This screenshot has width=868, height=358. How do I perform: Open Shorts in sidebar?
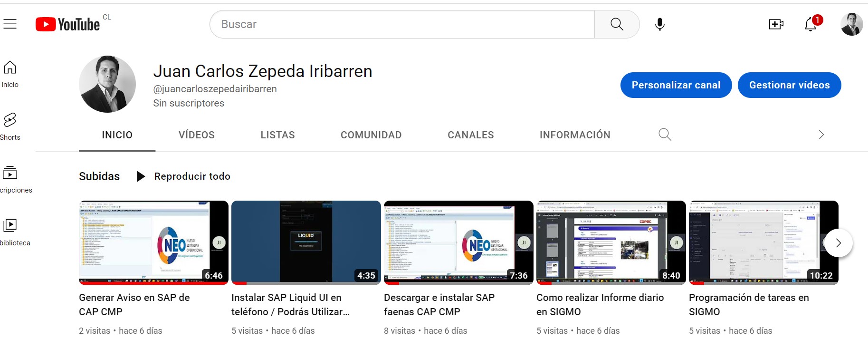10,127
